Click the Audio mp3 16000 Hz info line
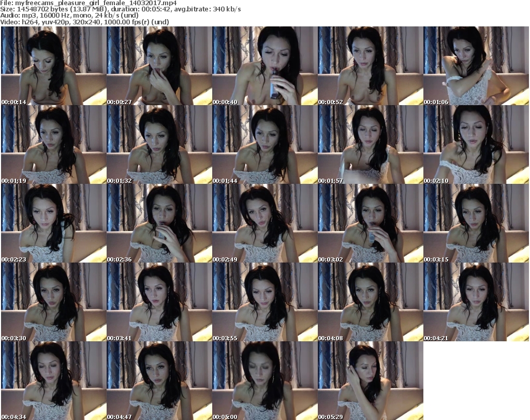Image resolution: width=530 pixels, height=420 pixels. pyautogui.click(x=69, y=16)
